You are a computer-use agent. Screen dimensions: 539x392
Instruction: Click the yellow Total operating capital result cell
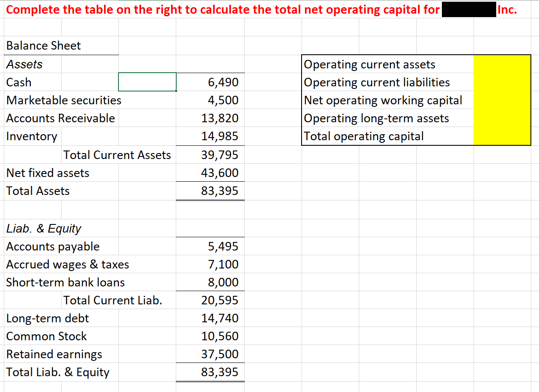click(501, 136)
